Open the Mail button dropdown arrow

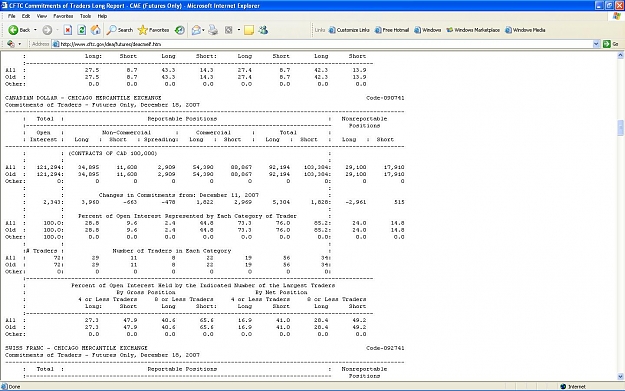(203, 30)
